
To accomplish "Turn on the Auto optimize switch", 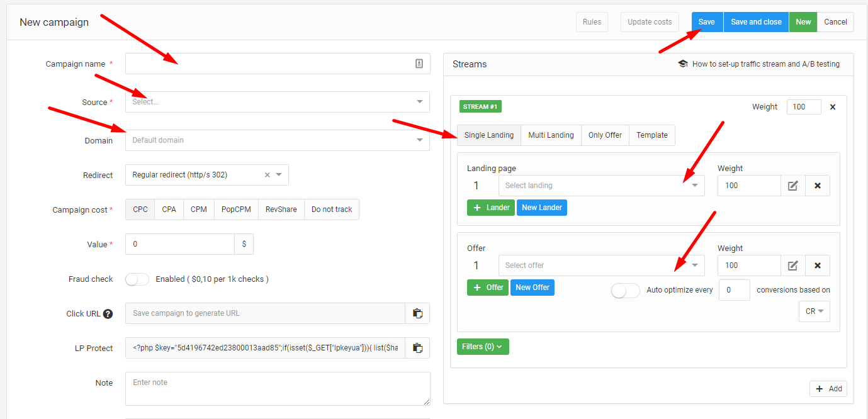I will (x=625, y=291).
